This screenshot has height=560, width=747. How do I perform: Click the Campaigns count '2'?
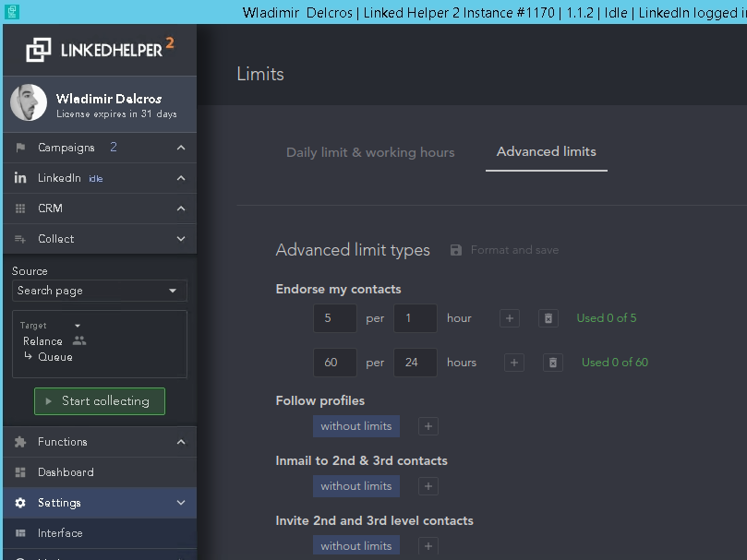pos(114,147)
